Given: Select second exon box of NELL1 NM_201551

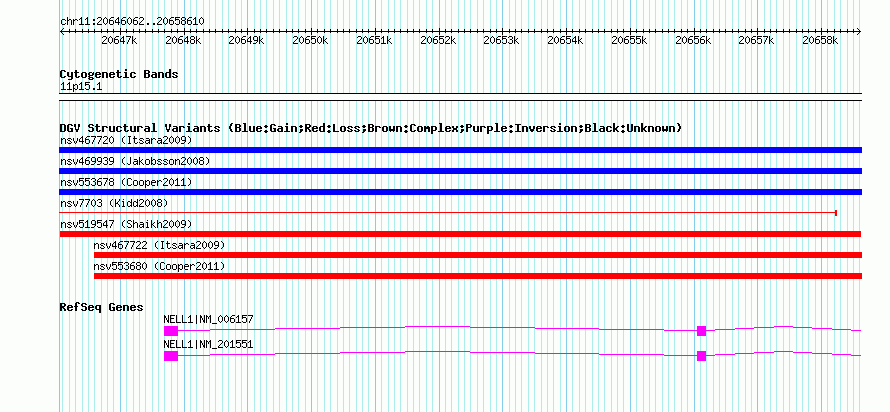Looking at the screenshot, I should (702, 356).
